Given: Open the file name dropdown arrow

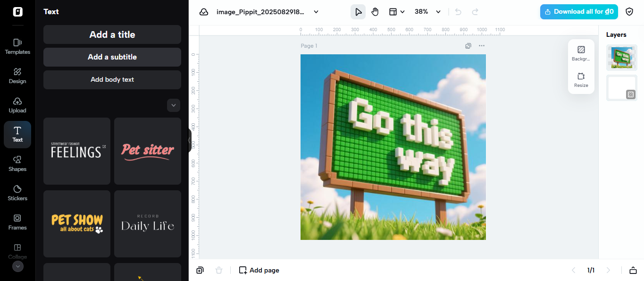Looking at the screenshot, I should (x=316, y=12).
